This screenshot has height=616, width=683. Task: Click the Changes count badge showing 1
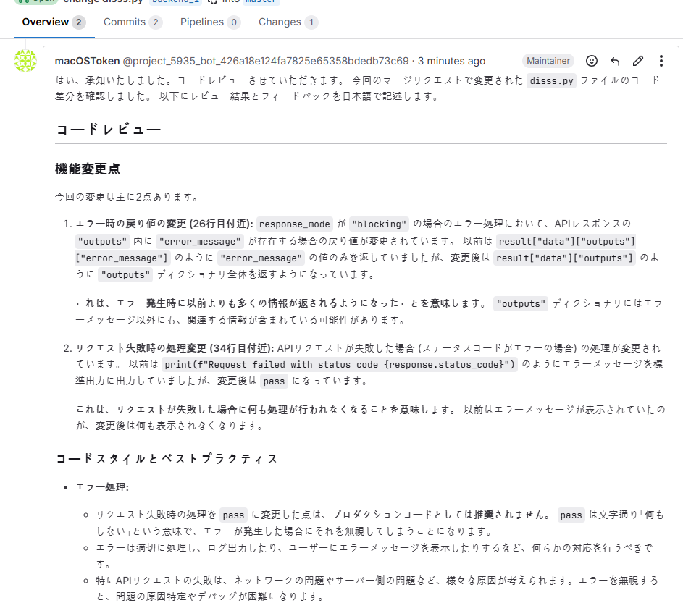click(x=311, y=22)
